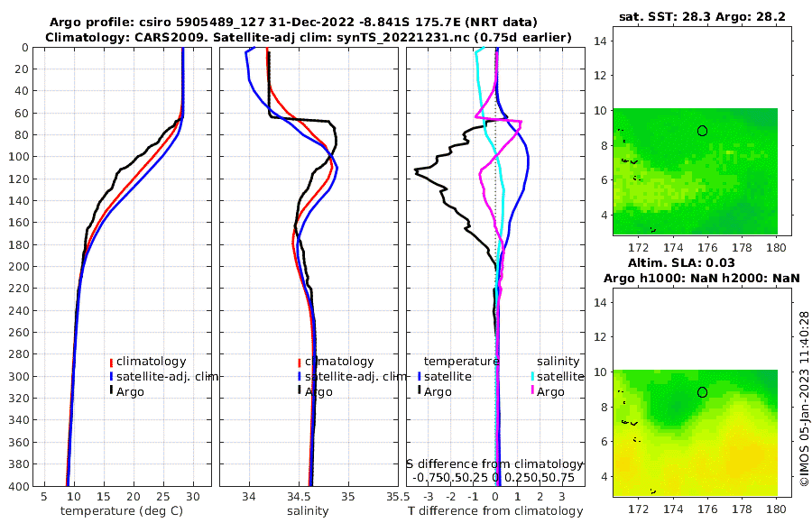Click the 'salinity' x-axis label
This screenshot has width=812, height=523.
coord(309,511)
